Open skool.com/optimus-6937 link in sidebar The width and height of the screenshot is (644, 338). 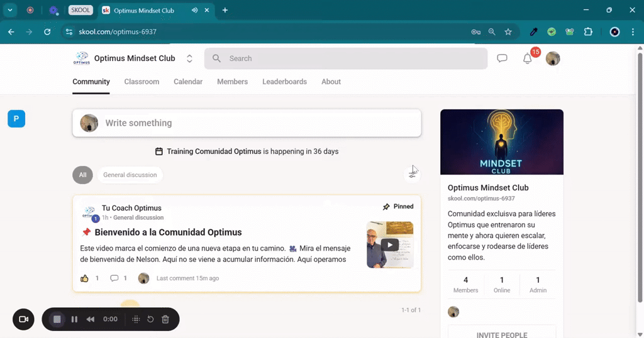(x=481, y=198)
